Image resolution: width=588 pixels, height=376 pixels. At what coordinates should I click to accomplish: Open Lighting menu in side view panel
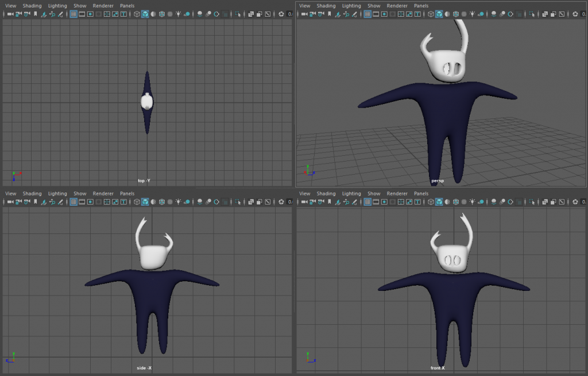tap(57, 194)
